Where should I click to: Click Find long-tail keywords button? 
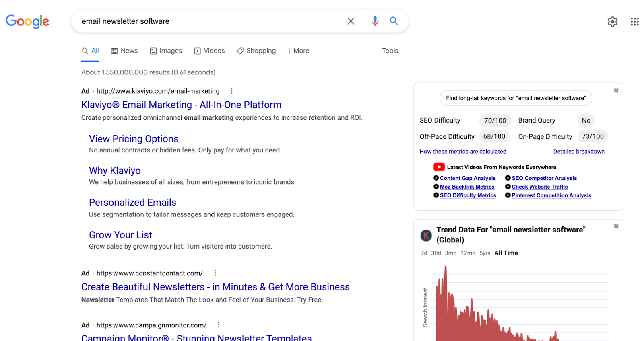(x=516, y=98)
